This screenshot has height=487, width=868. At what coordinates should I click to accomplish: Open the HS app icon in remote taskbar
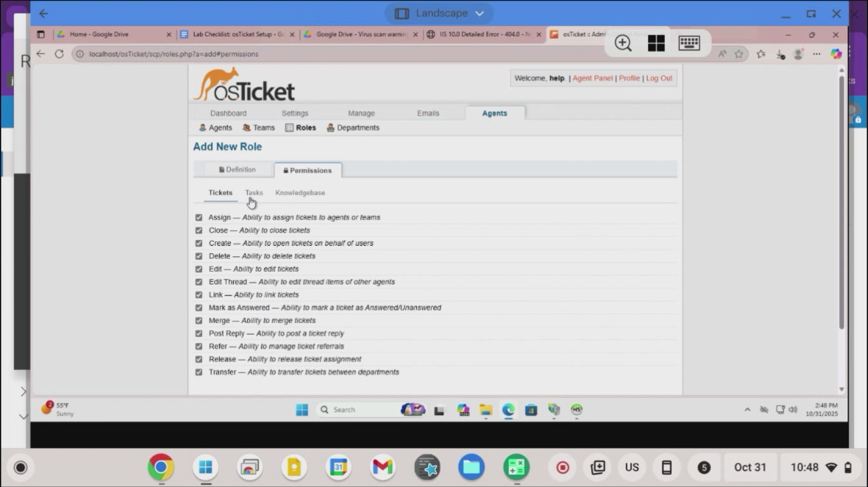pyautogui.click(x=577, y=410)
